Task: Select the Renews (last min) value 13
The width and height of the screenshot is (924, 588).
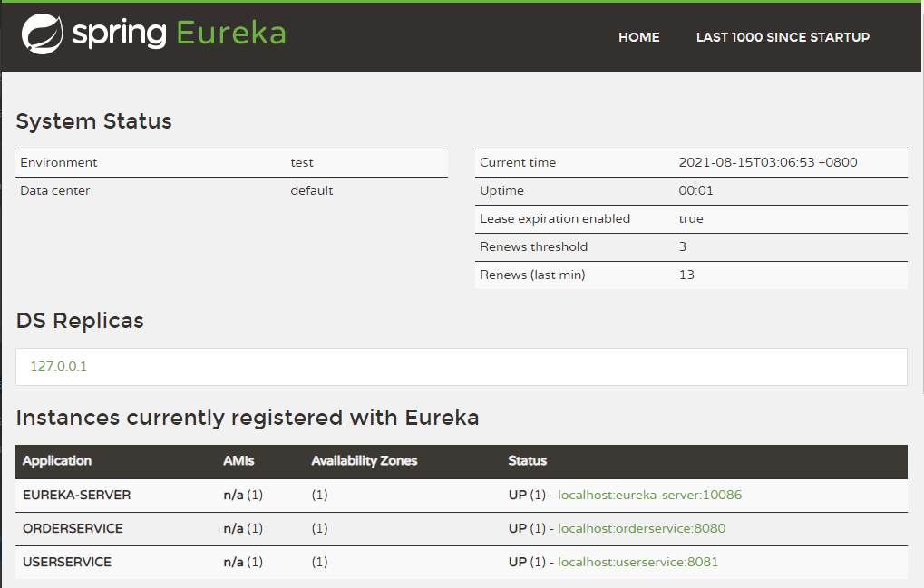Action: coord(686,275)
